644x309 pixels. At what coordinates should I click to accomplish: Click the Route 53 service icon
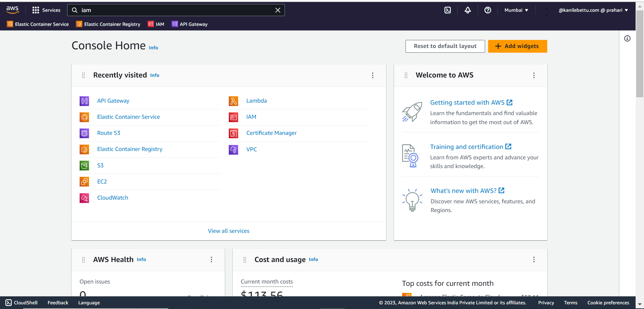84,133
